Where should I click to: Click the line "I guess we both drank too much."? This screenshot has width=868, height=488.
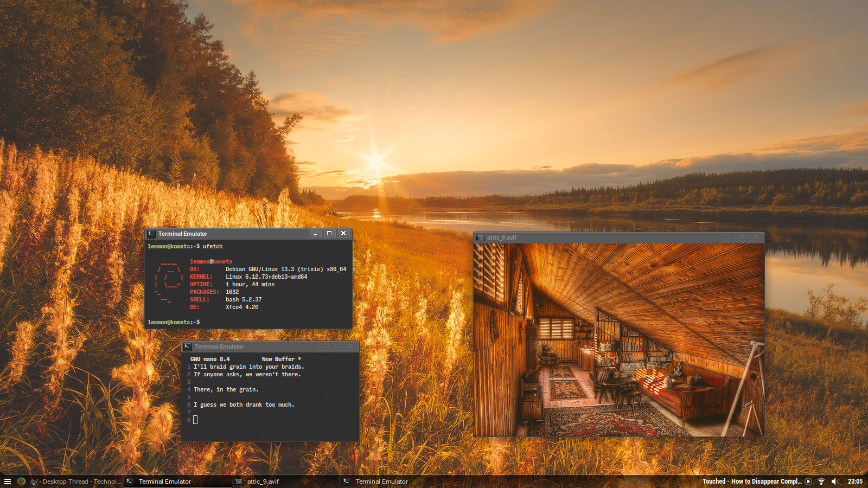244,404
